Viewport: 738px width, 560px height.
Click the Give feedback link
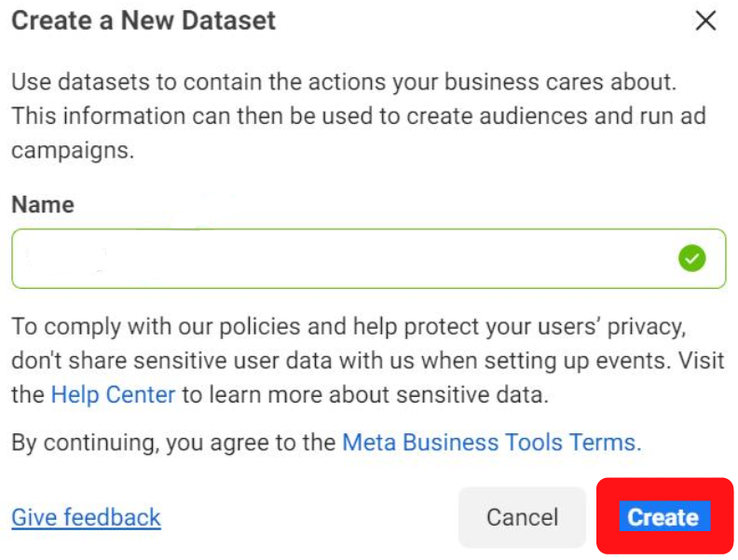86,517
